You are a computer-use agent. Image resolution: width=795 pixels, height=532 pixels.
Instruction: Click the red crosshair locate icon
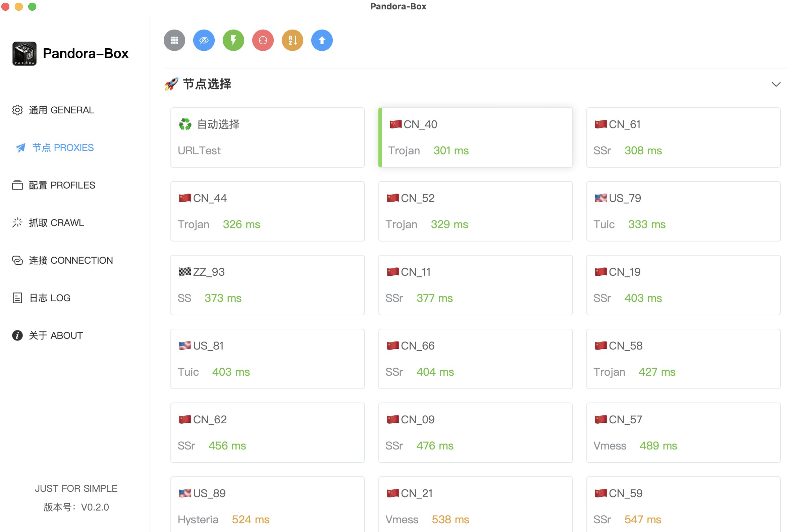click(x=263, y=40)
